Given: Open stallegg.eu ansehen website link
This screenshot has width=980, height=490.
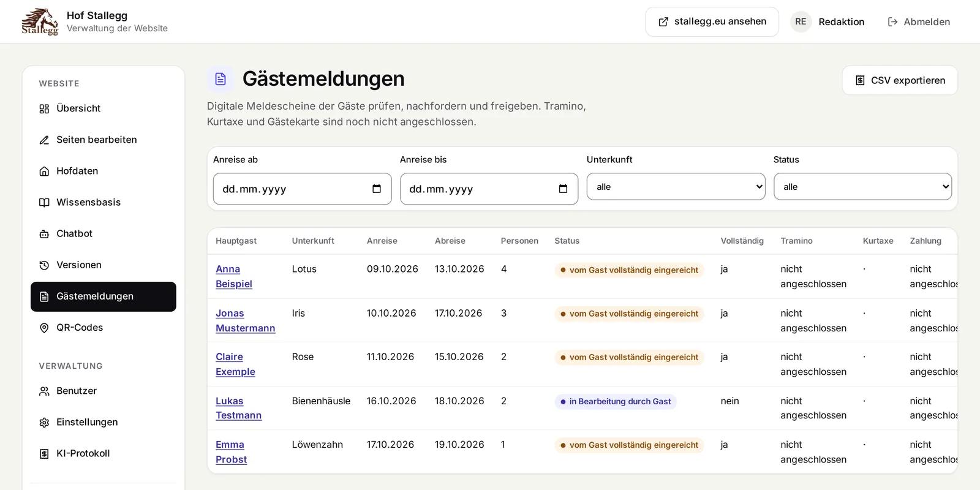Looking at the screenshot, I should (x=712, y=22).
